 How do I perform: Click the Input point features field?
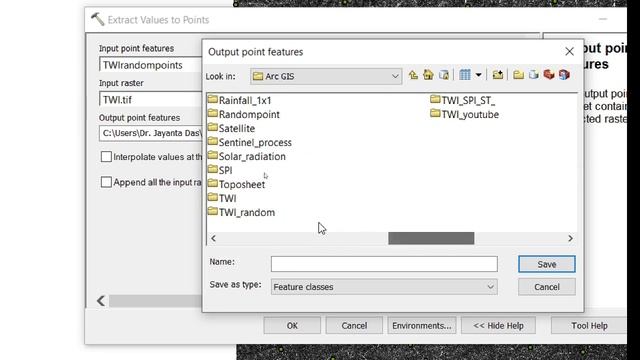[x=151, y=65]
